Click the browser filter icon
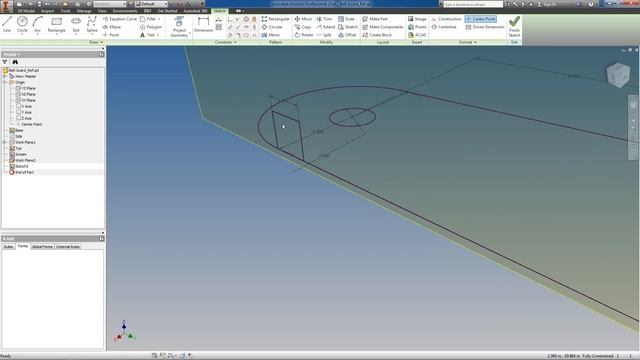Screen dimensions: 640x360 (5, 62)
